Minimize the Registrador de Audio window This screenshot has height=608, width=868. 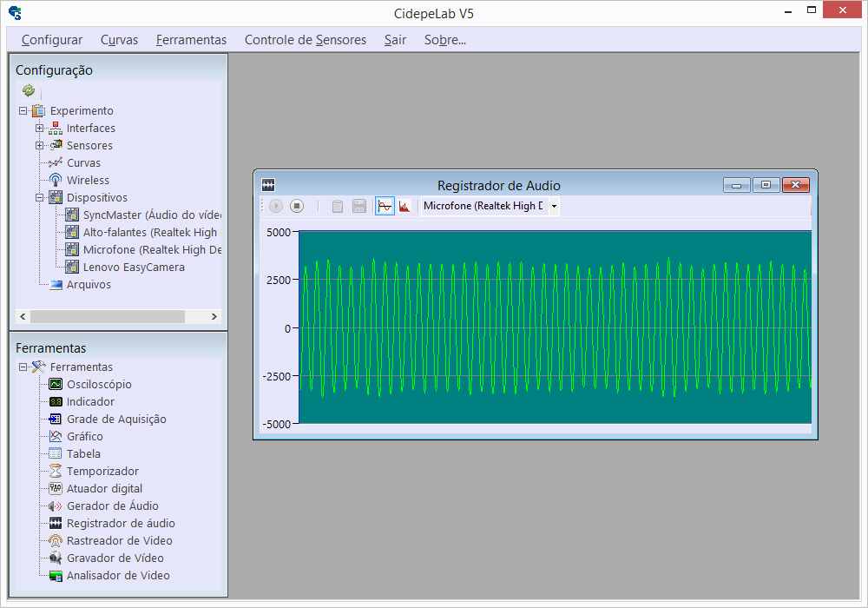pos(737,185)
